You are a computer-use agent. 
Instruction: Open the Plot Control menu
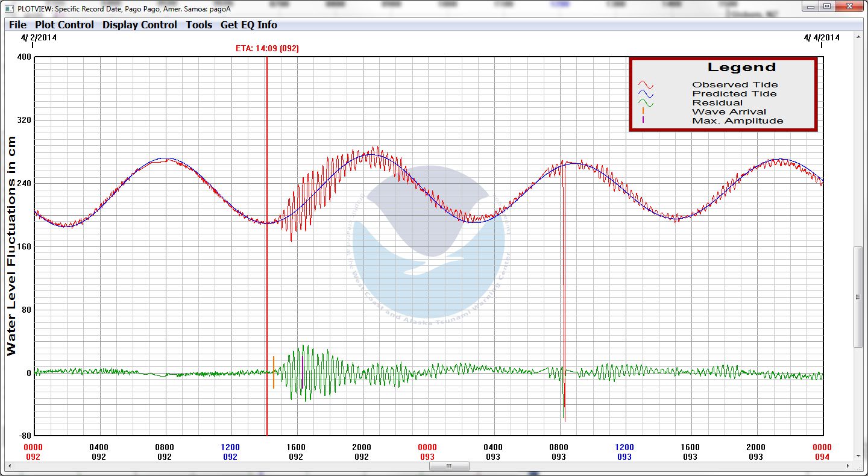64,25
